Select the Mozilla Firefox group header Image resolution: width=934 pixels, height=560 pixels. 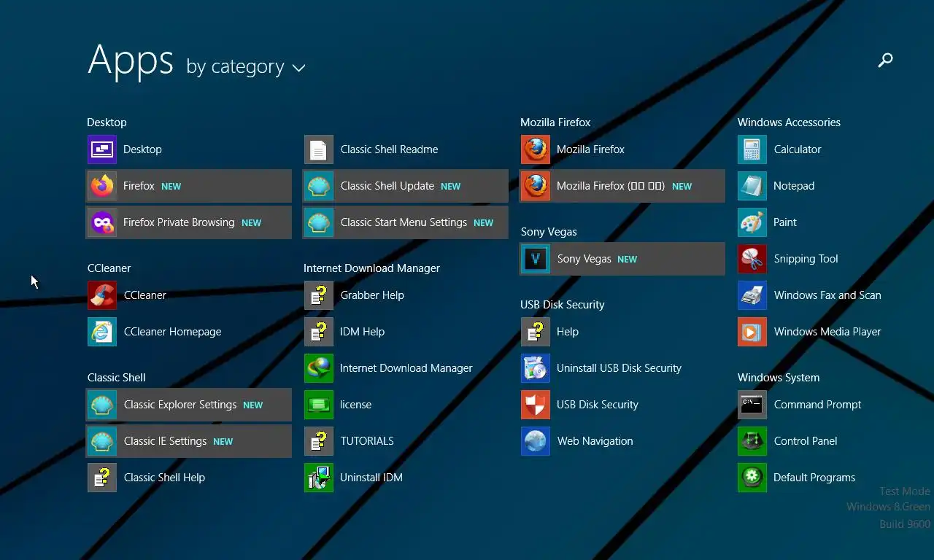(x=555, y=122)
